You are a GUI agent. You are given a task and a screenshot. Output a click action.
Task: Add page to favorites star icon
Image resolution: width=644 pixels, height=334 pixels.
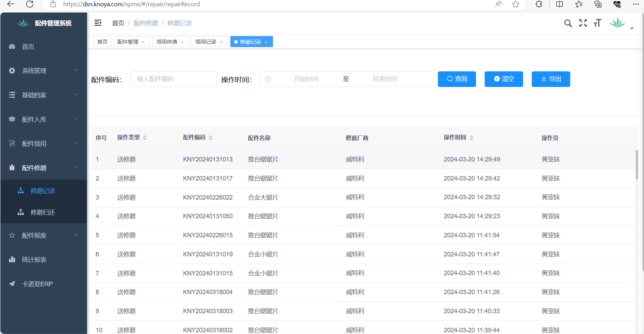(516, 4)
